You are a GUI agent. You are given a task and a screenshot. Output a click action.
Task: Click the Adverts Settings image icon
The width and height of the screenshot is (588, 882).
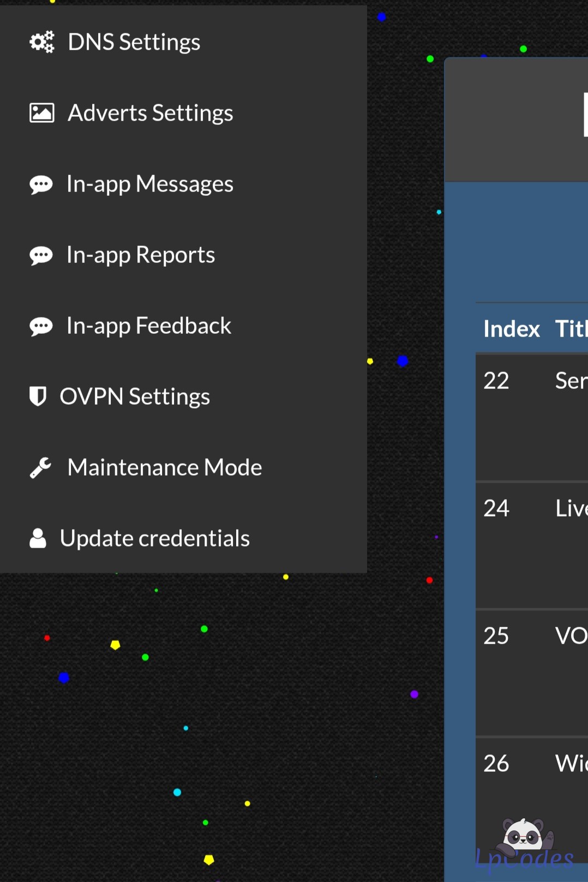click(42, 113)
